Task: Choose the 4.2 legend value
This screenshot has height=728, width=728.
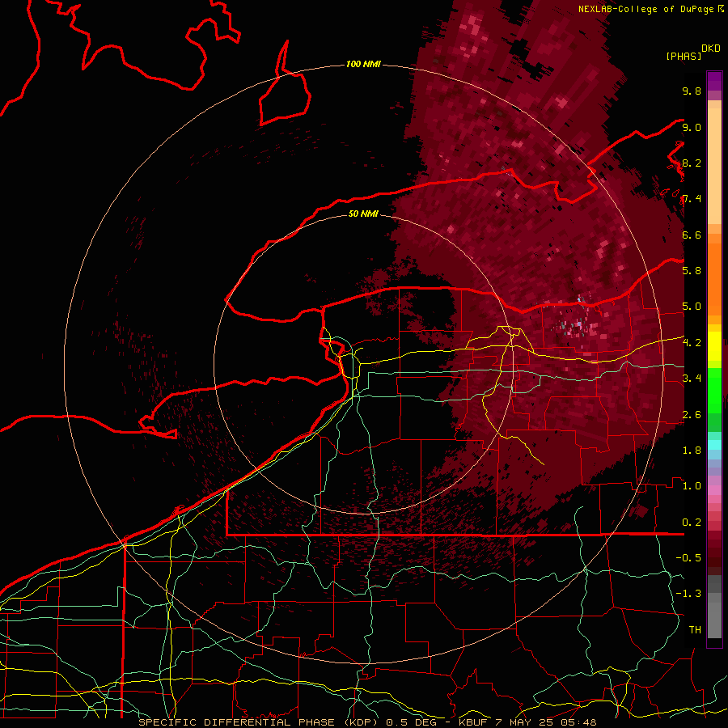Action: (x=692, y=343)
